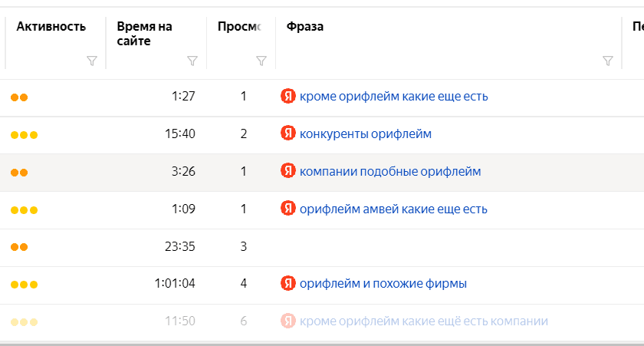Open phrase link конкуренты орифлейм
644x346 pixels.
pos(366,134)
